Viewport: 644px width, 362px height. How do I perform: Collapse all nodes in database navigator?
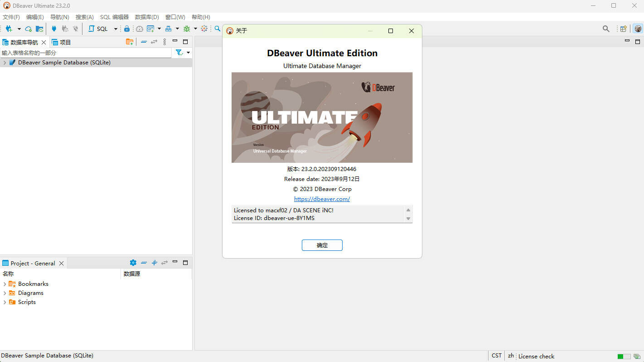pyautogui.click(x=144, y=42)
